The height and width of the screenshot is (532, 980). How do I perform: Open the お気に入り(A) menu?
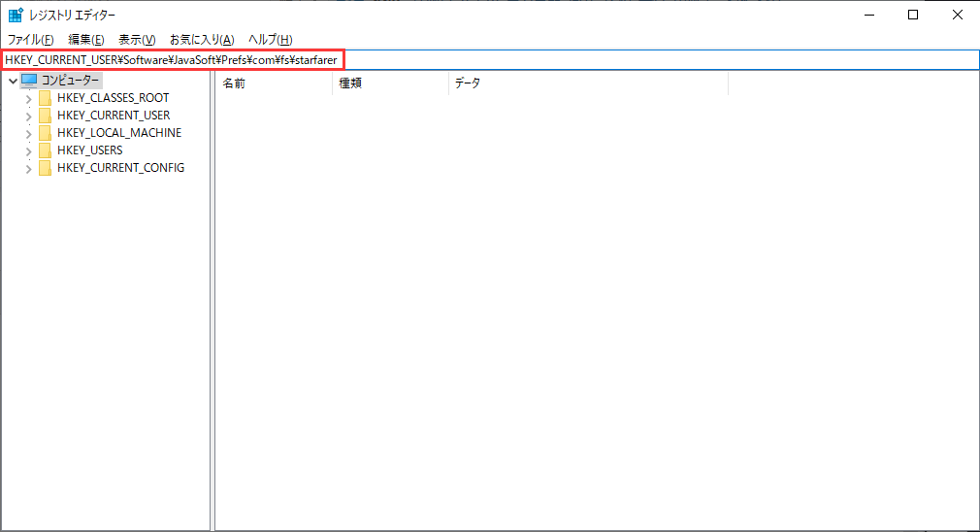tap(202, 40)
